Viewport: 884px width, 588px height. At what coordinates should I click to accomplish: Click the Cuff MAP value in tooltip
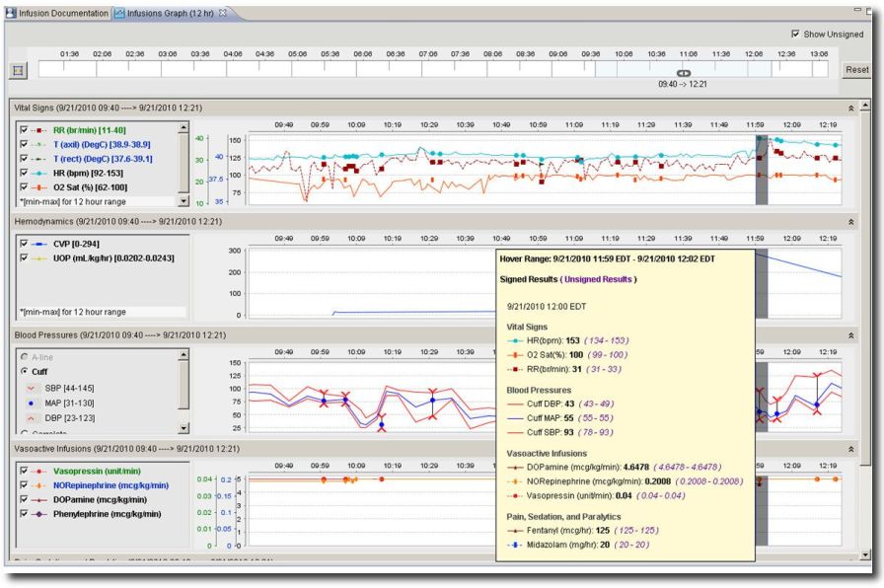pos(568,418)
